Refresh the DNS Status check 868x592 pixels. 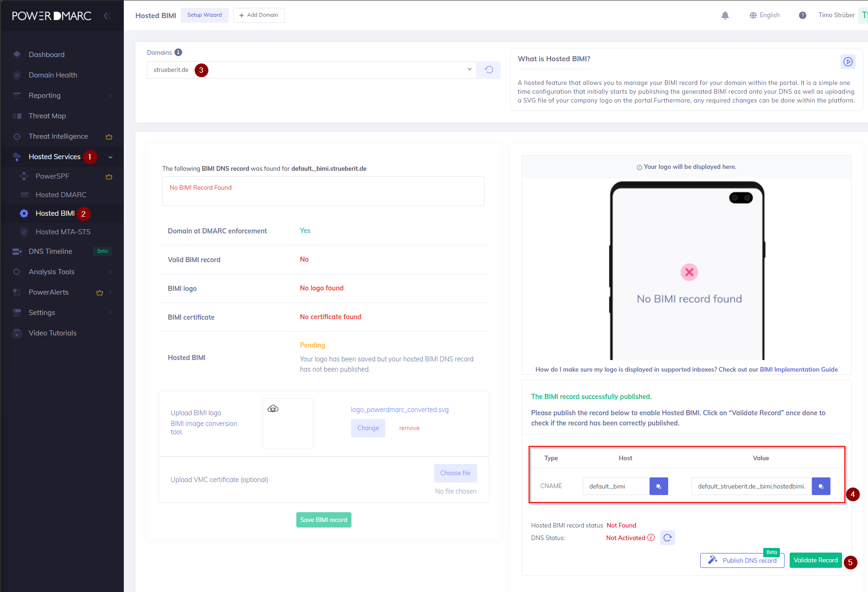click(667, 538)
